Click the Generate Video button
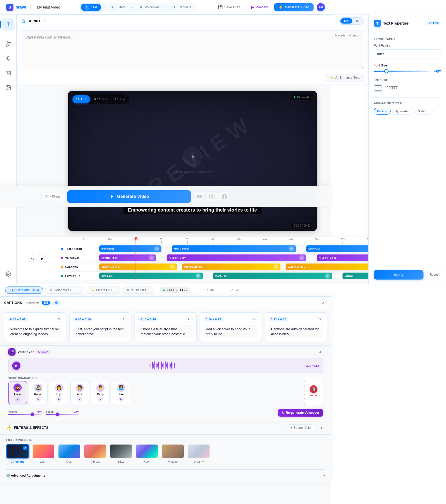The width and height of the screenshot is (446, 504). click(x=129, y=197)
